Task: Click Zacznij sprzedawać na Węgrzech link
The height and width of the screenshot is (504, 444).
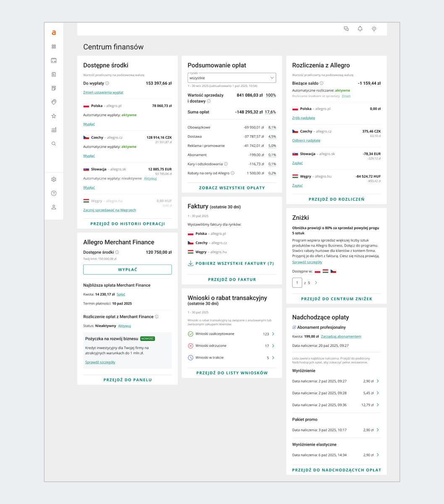Action: coord(110,210)
